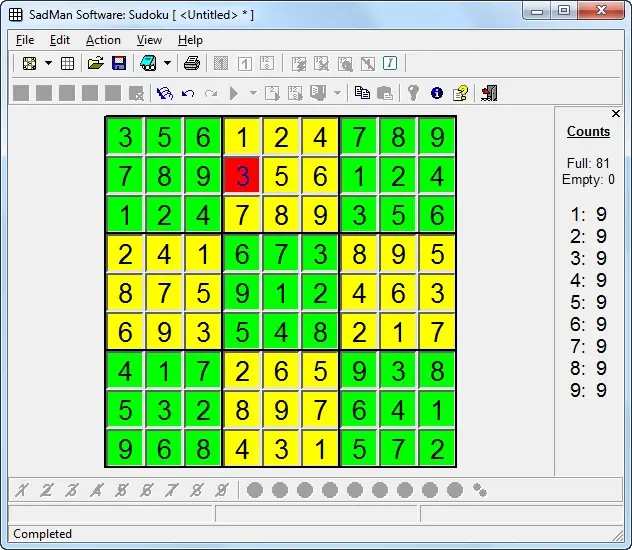Toggle the struck-through 2 candidate filter
The width and height of the screenshot is (632, 550).
click(47, 490)
